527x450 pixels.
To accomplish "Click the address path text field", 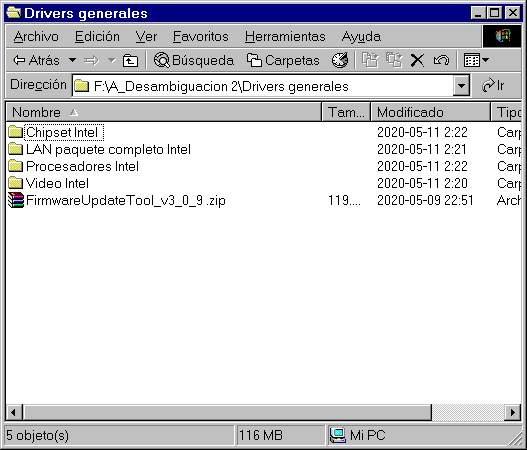I will click(x=262, y=86).
